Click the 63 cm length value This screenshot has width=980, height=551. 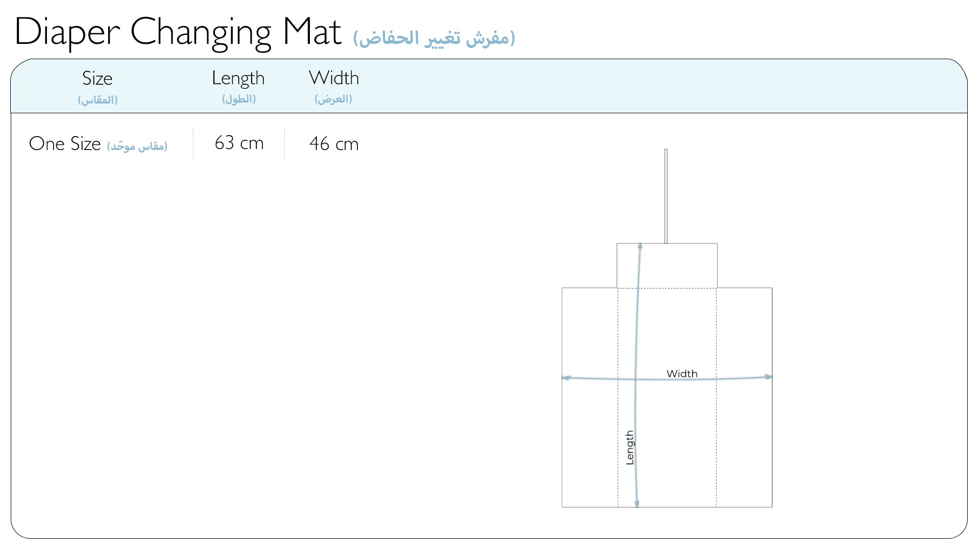click(x=239, y=143)
